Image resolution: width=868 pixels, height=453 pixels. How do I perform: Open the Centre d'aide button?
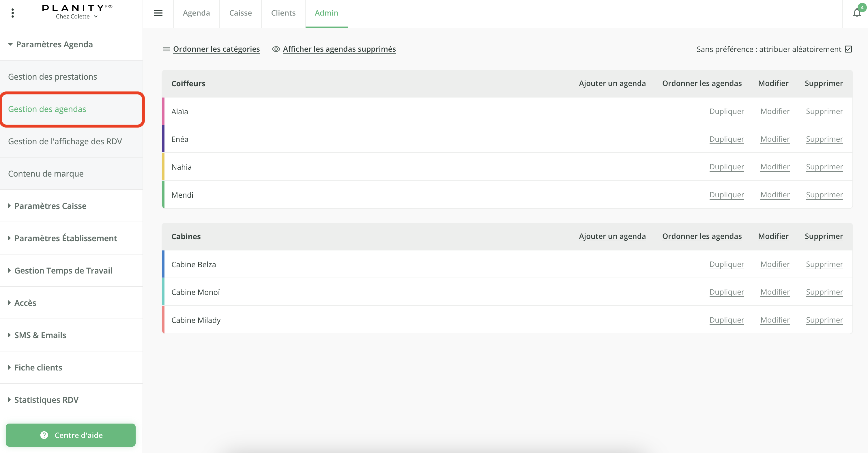71,435
